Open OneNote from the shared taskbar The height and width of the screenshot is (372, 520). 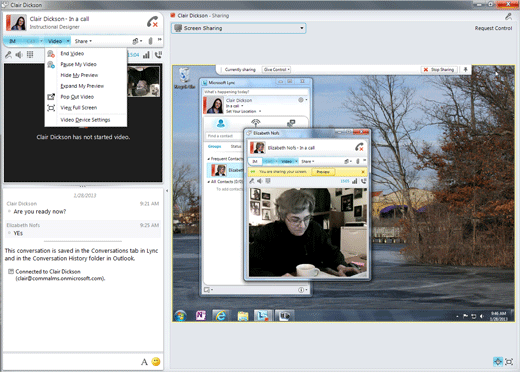point(201,315)
